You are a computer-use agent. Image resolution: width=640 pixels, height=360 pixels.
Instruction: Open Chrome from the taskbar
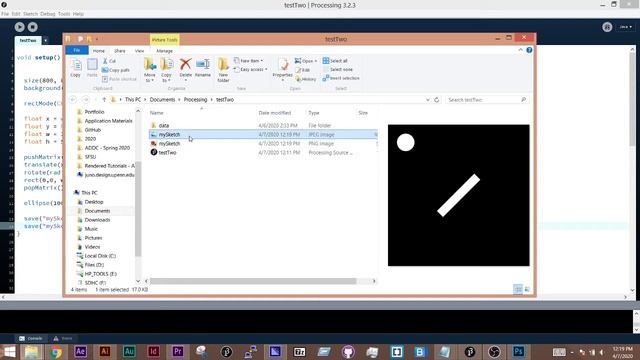(x=56, y=351)
